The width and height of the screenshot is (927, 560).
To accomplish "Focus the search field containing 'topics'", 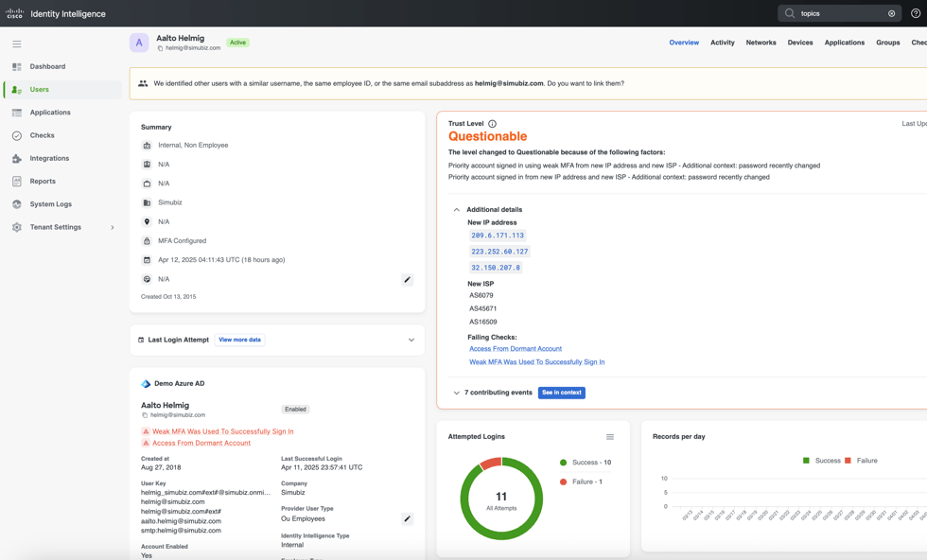I will click(840, 13).
